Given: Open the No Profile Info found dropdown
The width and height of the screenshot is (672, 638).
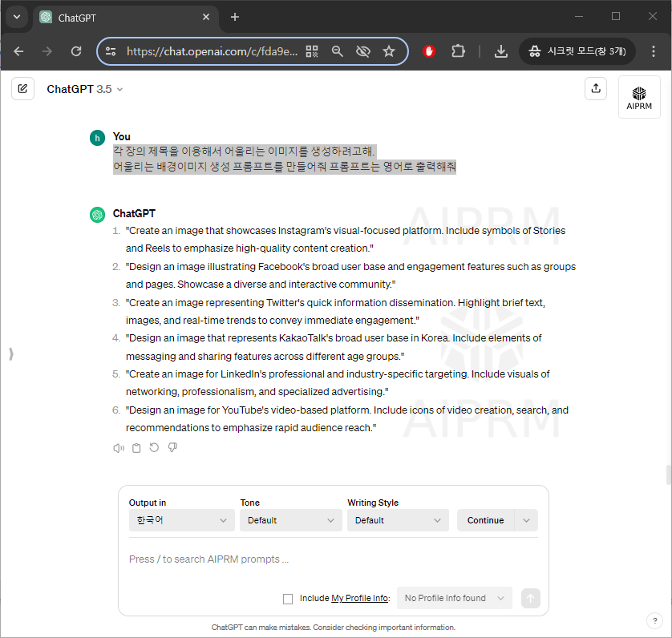Looking at the screenshot, I should (x=455, y=598).
